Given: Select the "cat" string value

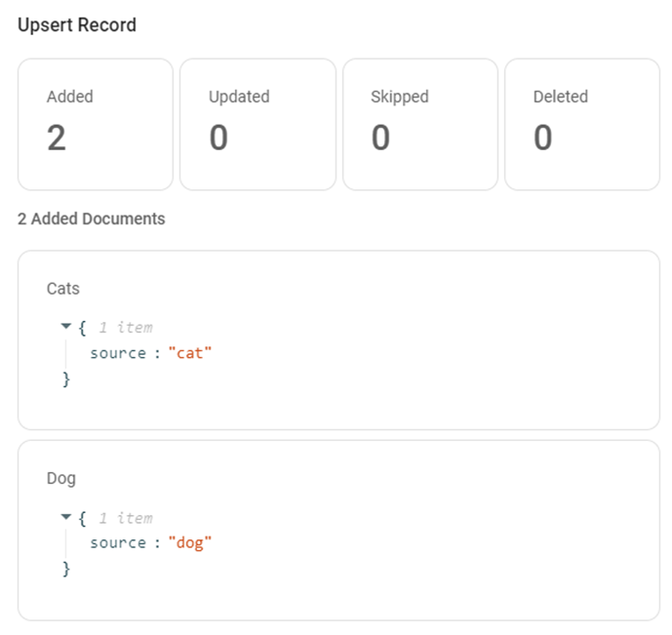Looking at the screenshot, I should click(190, 353).
